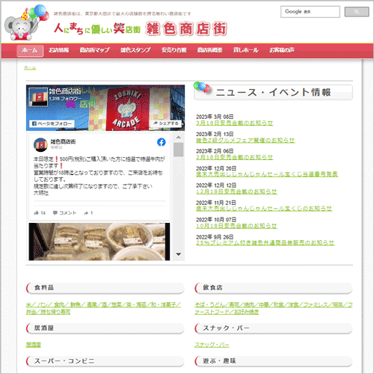
Task: Click the like thumbs-up icon showing 14
Action: [x=36, y=213]
